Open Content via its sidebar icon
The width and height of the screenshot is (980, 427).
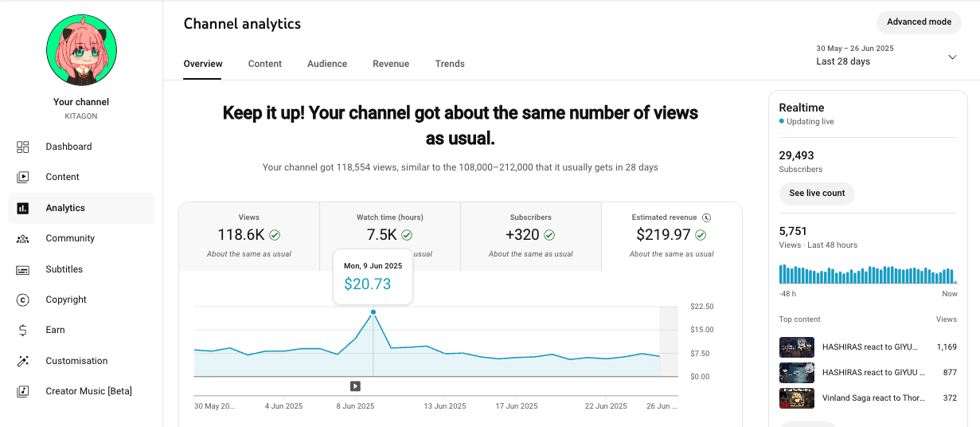23,177
